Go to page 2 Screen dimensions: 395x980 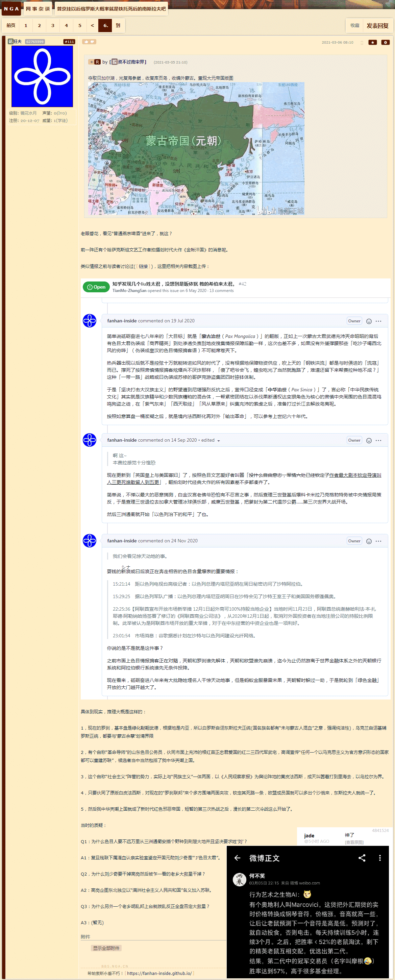tap(39, 25)
